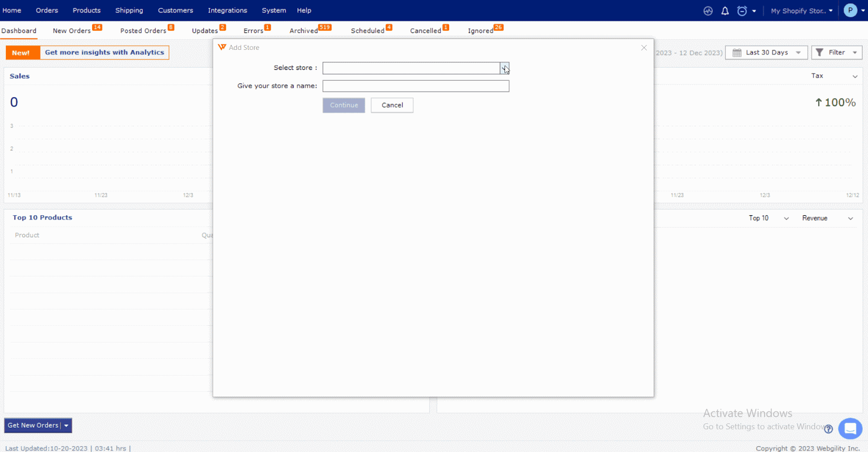Expand the Filter dropdown arrow
This screenshot has height=452, width=868.
[x=855, y=53]
